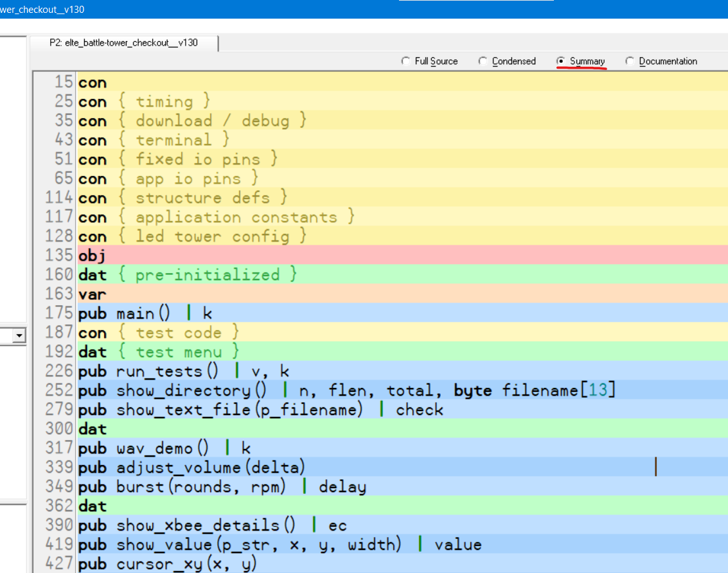Select the Condensed view radio button
The height and width of the screenshot is (573, 728).
click(507, 61)
